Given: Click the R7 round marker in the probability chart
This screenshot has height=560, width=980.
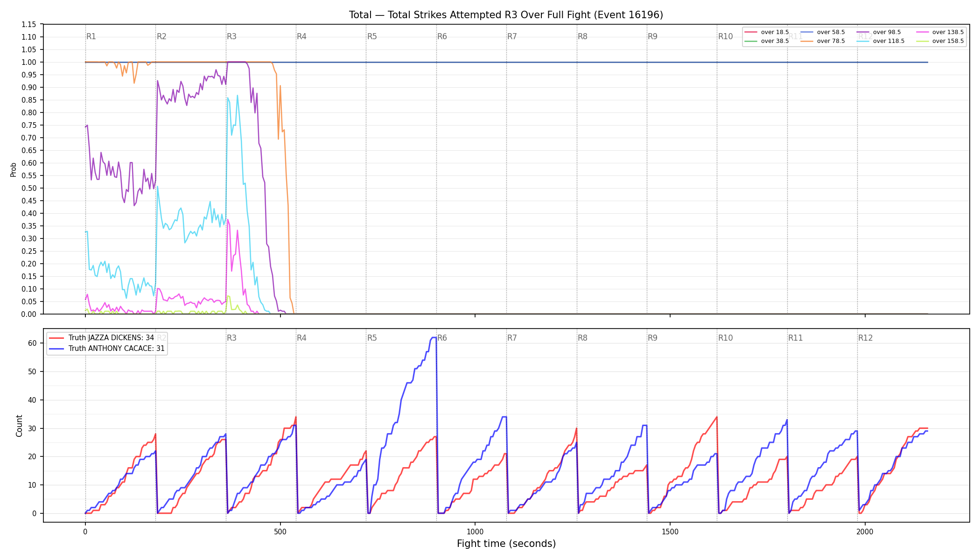Looking at the screenshot, I should coord(512,36).
